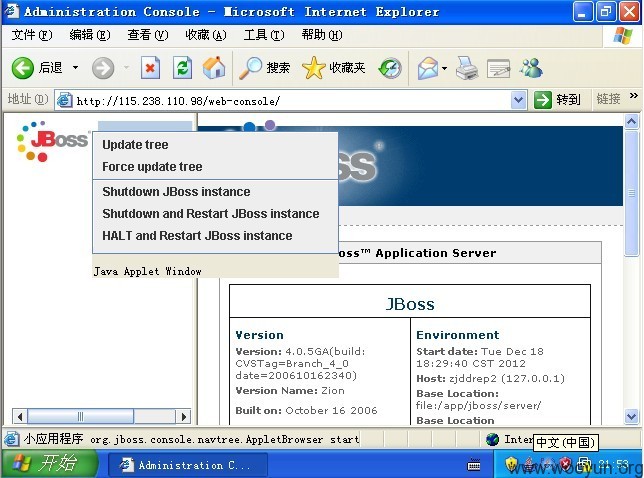The width and height of the screenshot is (644, 478).
Task: Click the Version section heading
Action: (260, 335)
